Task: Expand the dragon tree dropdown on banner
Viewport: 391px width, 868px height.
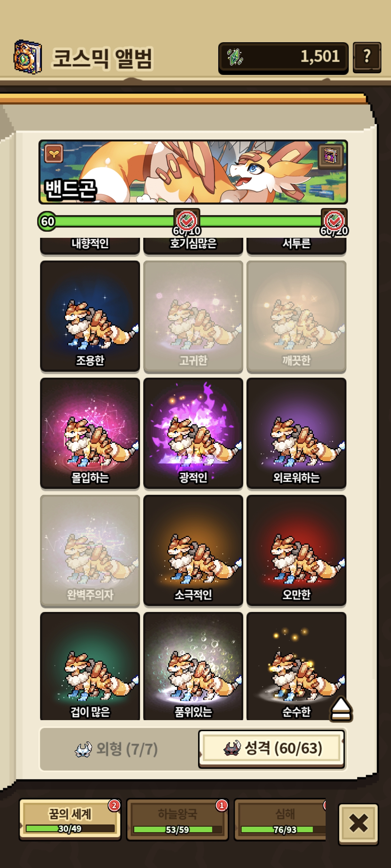Action: (54, 154)
